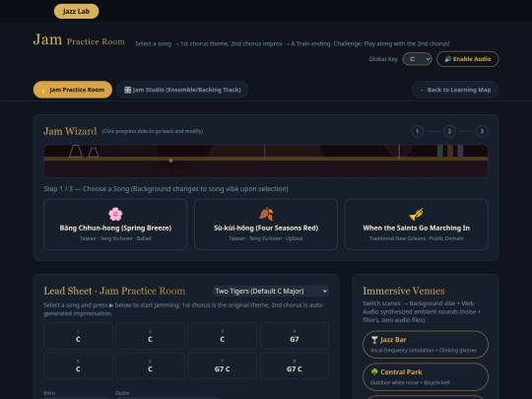
Task: Click measure 4 G7 chord cell
Action: (295, 336)
